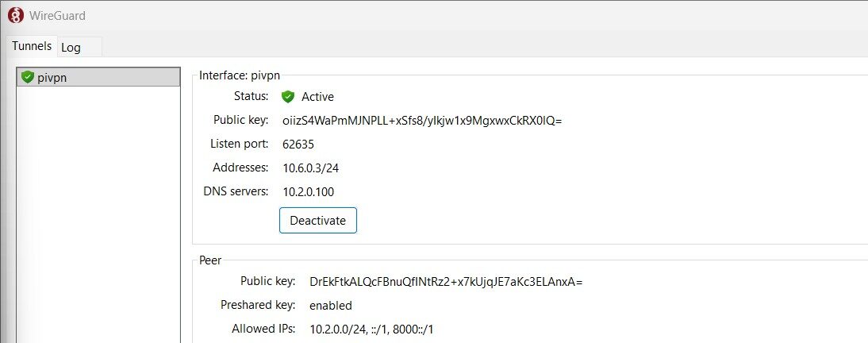Click the interface public key value
This screenshot has height=343, width=868.
422,121
